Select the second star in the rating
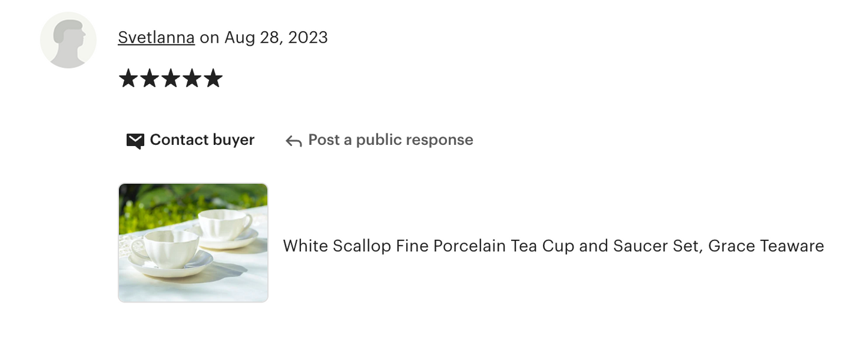This screenshot has height=351, width=868. pos(150,78)
